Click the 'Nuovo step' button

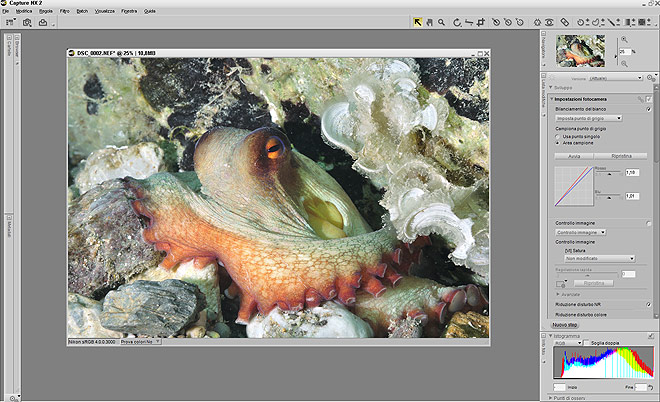pos(564,325)
